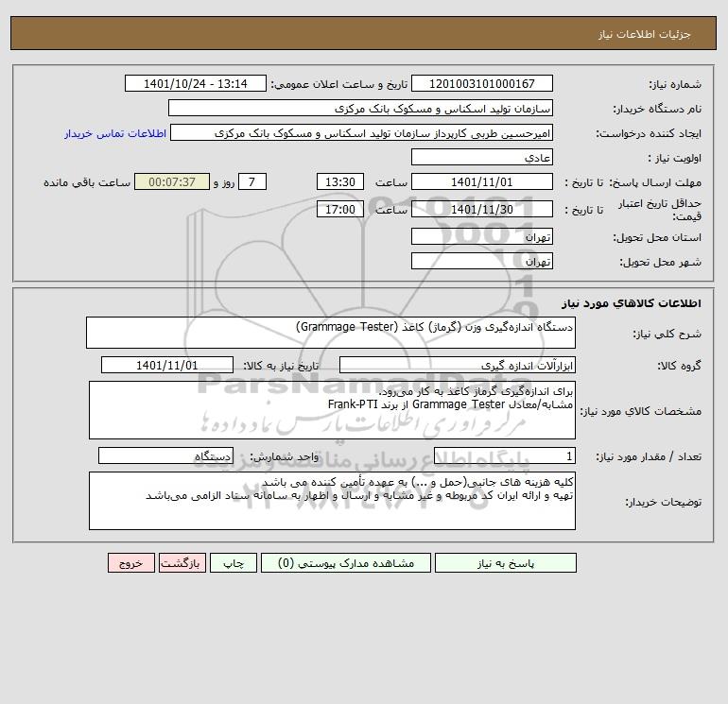The image size is (728, 704).
Task: Click the price validity time 17:00 field
Action: (x=340, y=209)
